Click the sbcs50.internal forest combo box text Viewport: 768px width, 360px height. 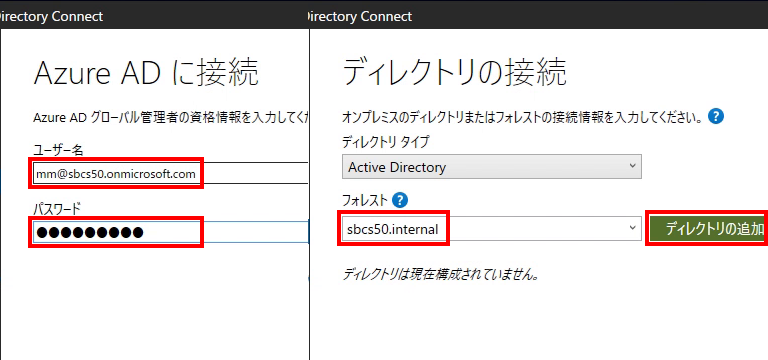pos(393,229)
